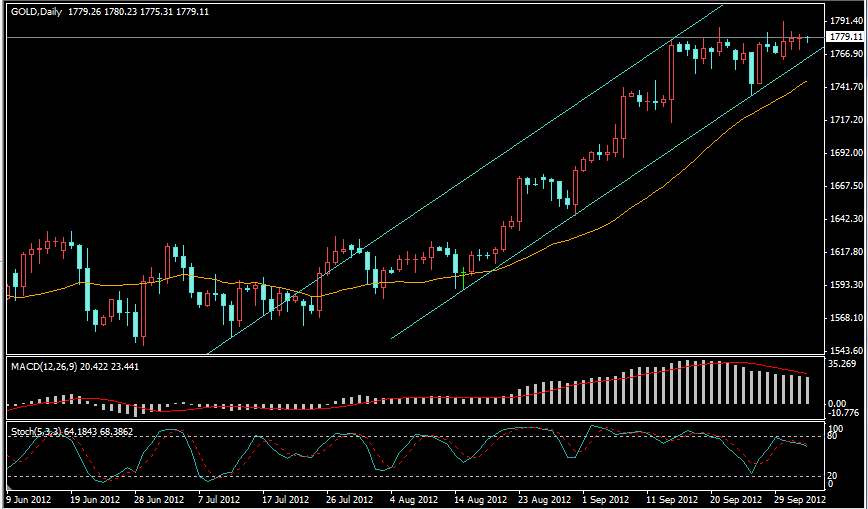The image size is (868, 509).
Task: Click the 1766.90 price axis label
Action: click(846, 54)
